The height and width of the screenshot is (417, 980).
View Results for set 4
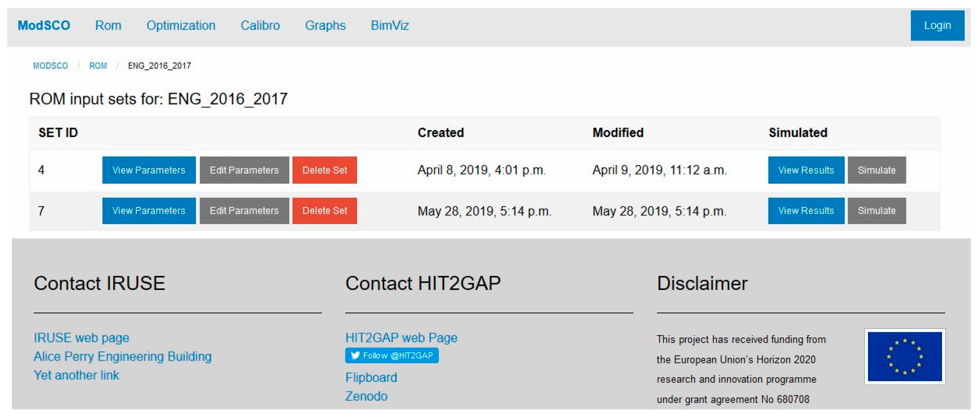pyautogui.click(x=806, y=170)
